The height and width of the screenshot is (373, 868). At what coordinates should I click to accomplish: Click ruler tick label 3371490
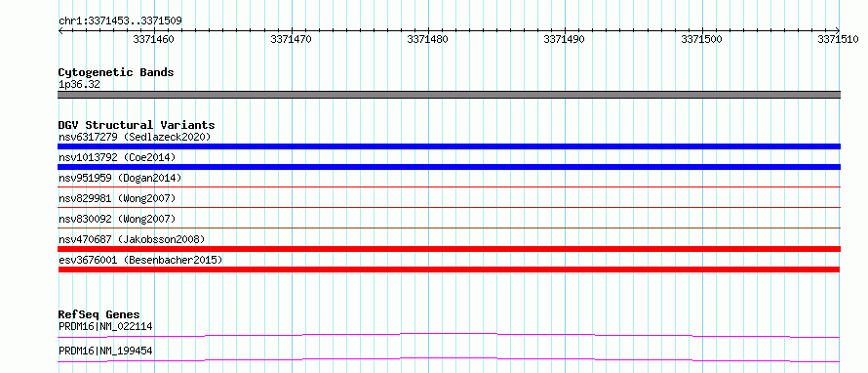coord(564,39)
